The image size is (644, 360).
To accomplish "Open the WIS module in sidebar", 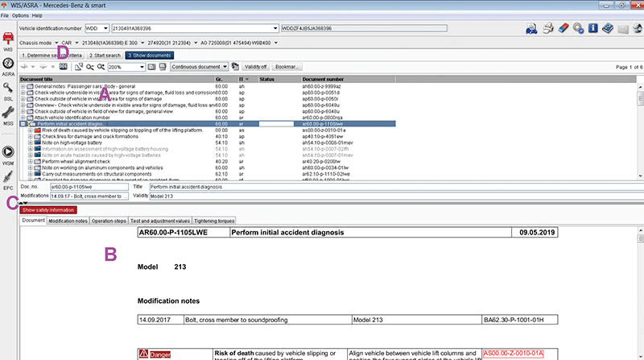I will [x=8, y=41].
